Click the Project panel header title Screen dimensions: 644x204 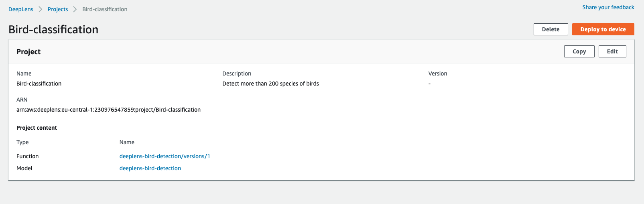pos(28,51)
